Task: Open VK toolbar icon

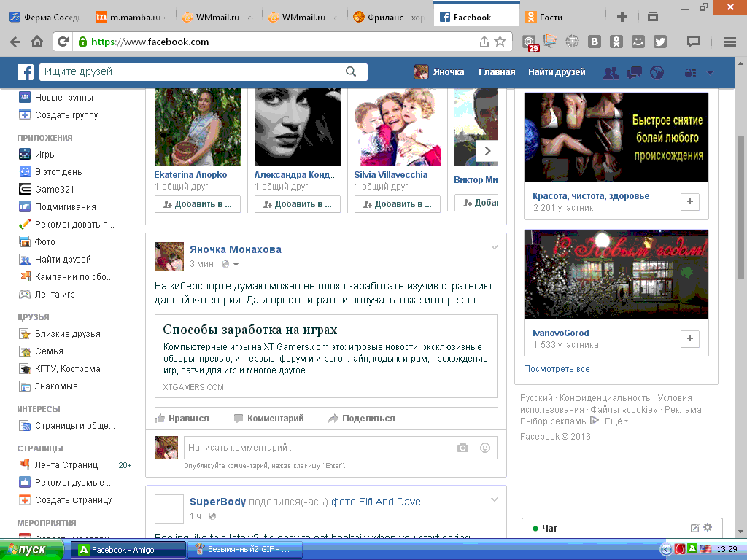Action: tap(594, 42)
